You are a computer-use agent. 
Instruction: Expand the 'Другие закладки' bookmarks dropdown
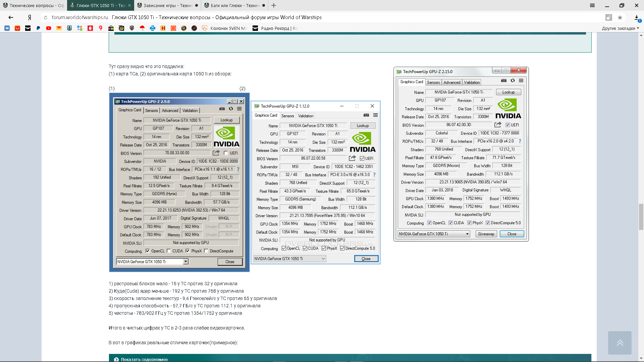(x=620, y=28)
